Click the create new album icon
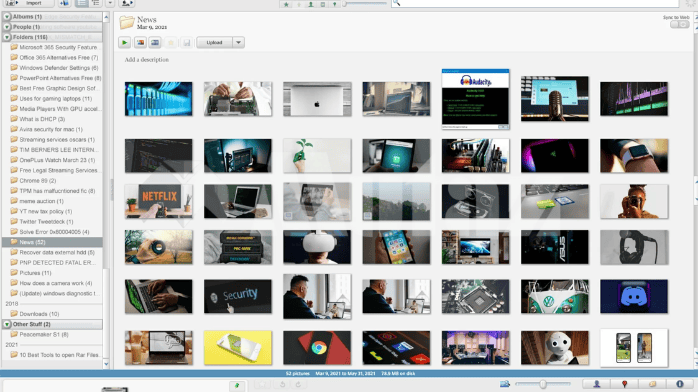This screenshot has height=392, width=698. pyautogui.click(x=65, y=3)
